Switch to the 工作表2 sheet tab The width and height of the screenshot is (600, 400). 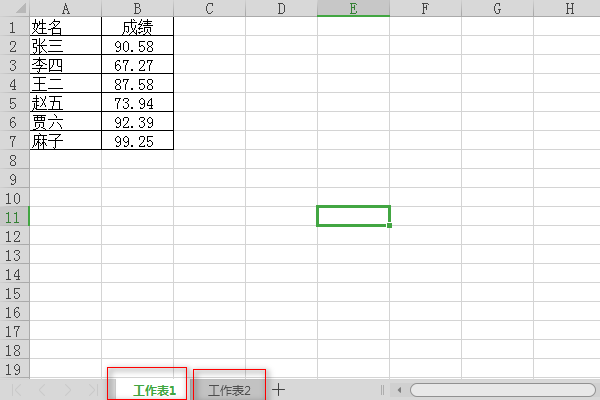tap(229, 390)
